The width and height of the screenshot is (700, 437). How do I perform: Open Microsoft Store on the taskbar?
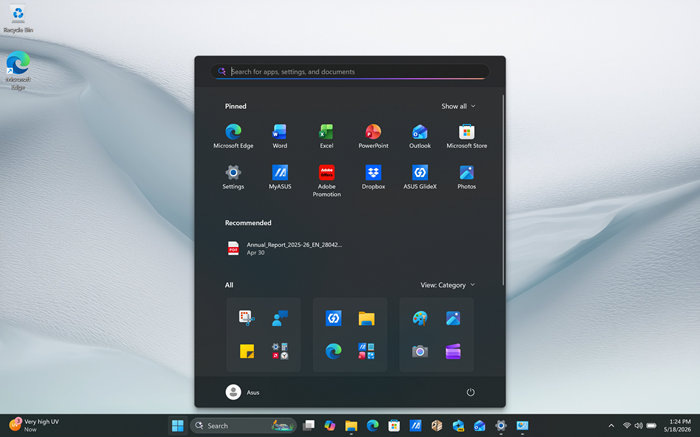394,425
